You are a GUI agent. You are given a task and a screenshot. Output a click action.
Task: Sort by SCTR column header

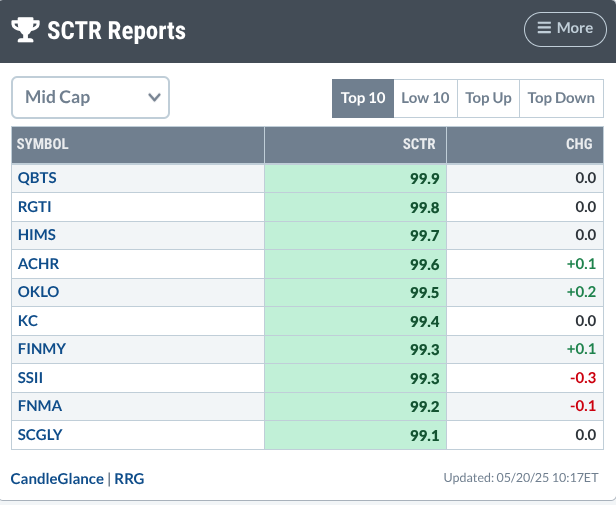[x=419, y=144]
